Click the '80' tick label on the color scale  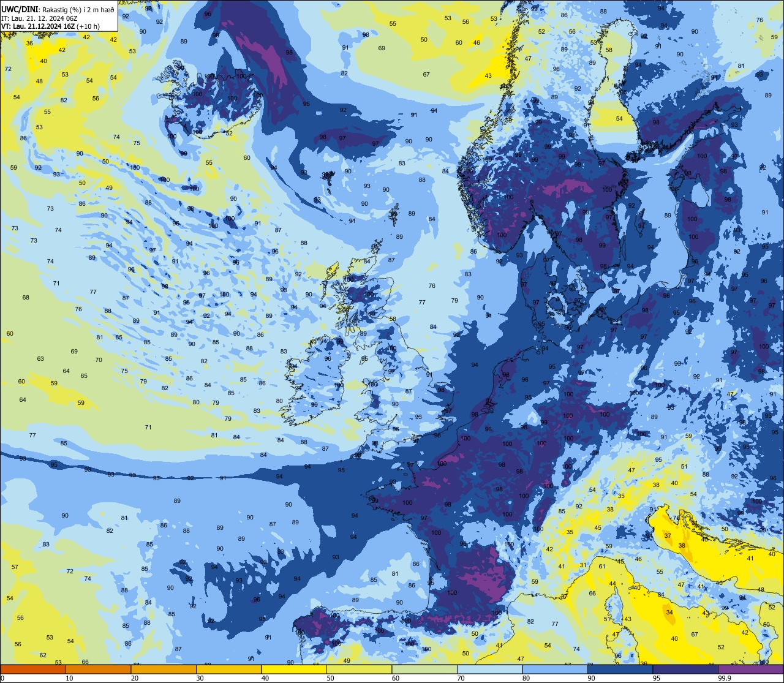[x=526, y=678]
